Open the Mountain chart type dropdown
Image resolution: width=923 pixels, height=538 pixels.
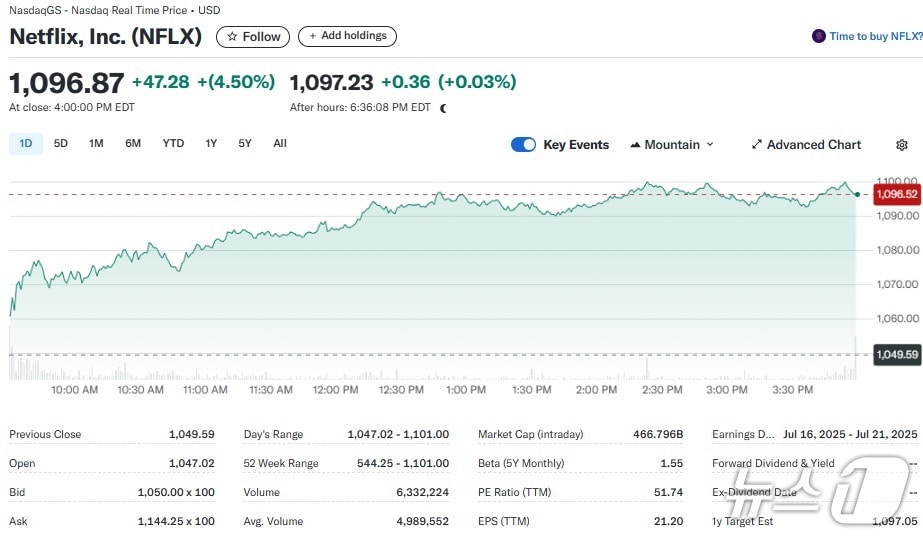coord(672,145)
